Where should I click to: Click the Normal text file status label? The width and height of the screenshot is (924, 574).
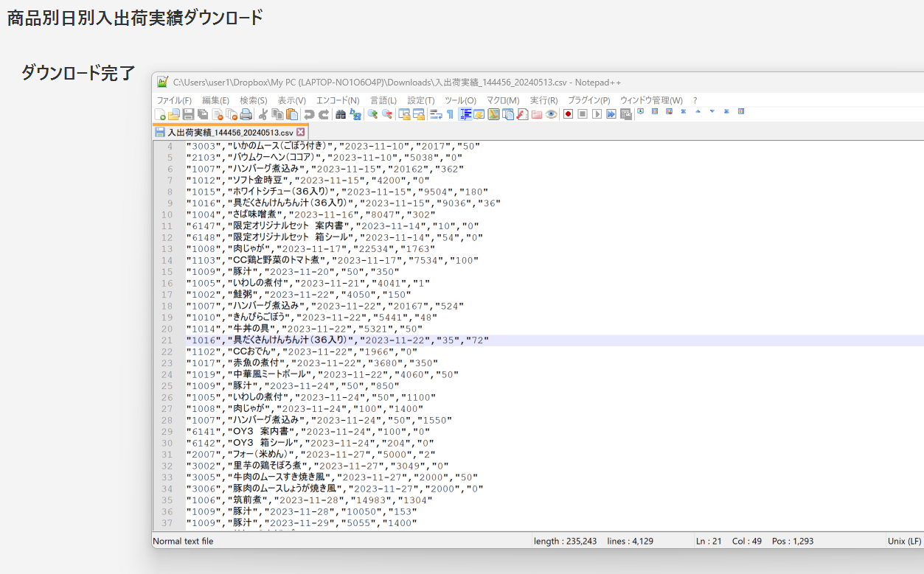coord(183,541)
